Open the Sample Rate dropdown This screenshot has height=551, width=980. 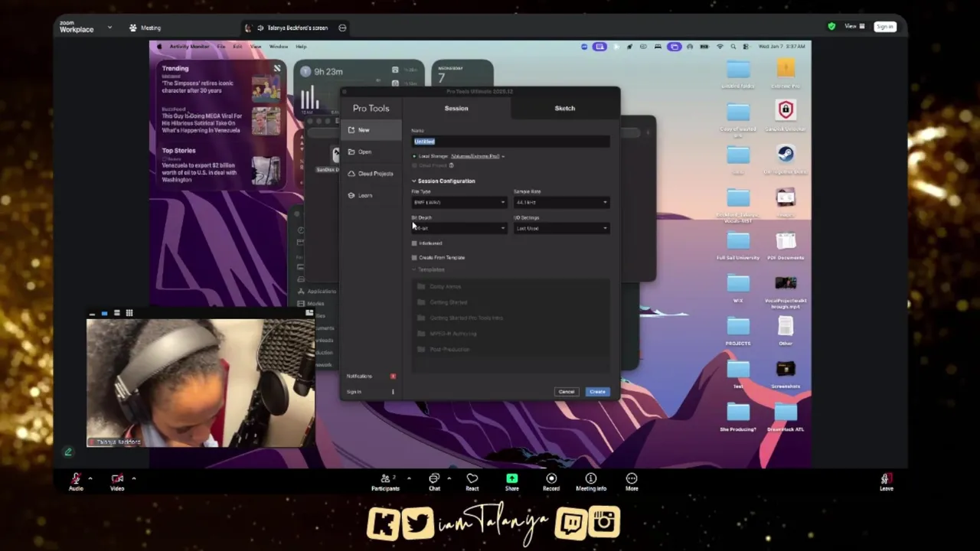point(561,203)
